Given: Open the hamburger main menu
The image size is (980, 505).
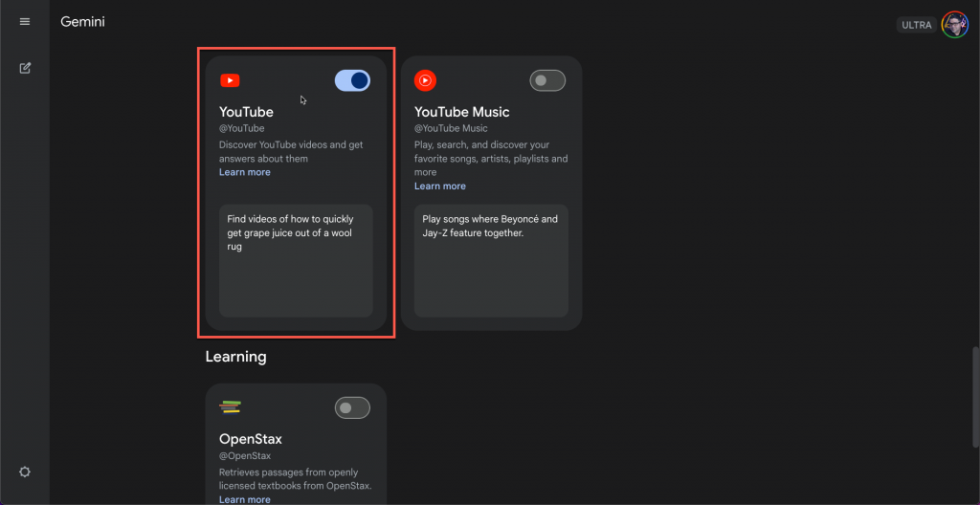Looking at the screenshot, I should pyautogui.click(x=25, y=22).
